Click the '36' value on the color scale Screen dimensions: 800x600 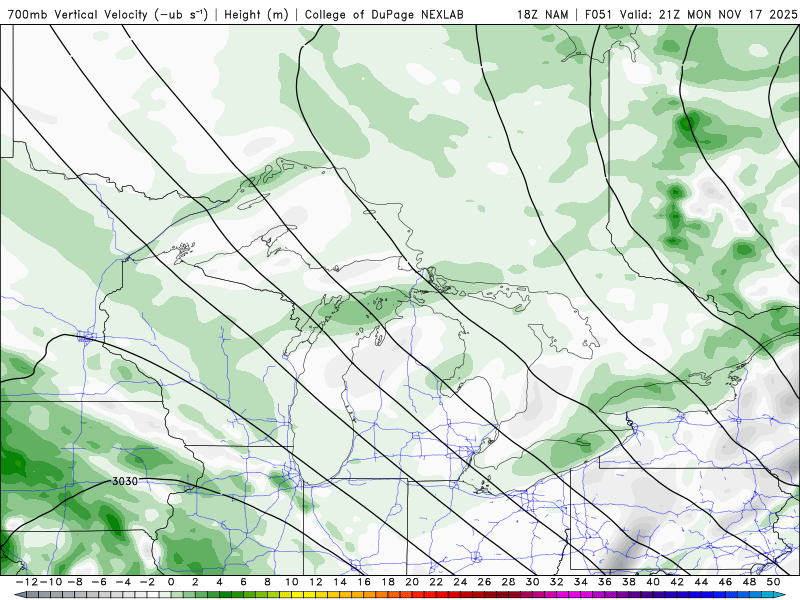coord(605,582)
